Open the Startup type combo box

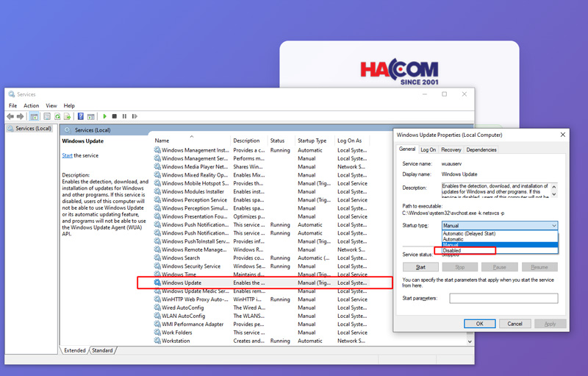500,225
